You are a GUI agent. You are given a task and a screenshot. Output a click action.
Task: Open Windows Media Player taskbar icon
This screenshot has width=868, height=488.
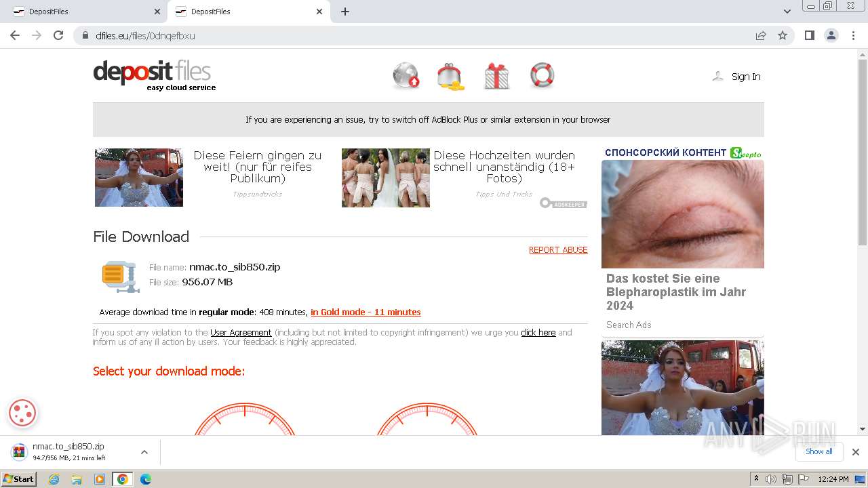point(100,479)
